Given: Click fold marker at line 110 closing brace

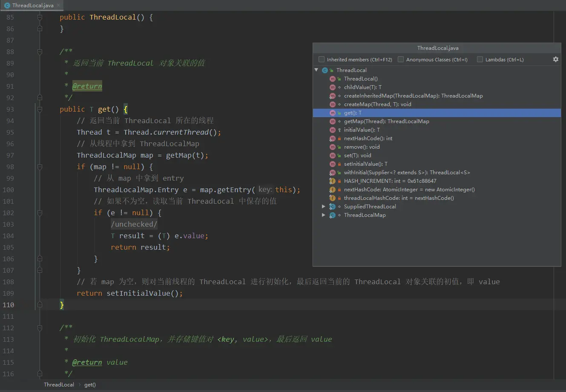Looking at the screenshot, I should (x=40, y=305).
